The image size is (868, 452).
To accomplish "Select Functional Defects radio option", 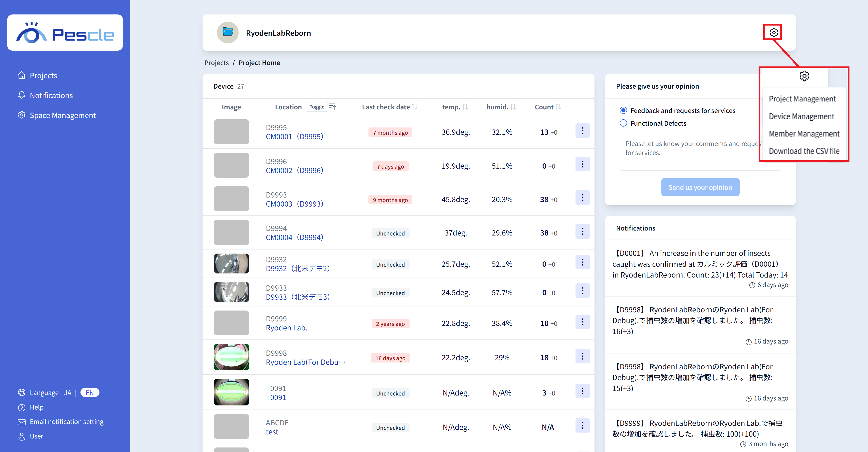I will (x=623, y=123).
